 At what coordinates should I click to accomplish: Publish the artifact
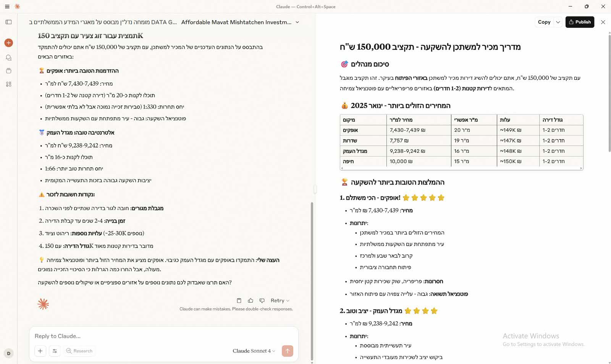(x=580, y=22)
